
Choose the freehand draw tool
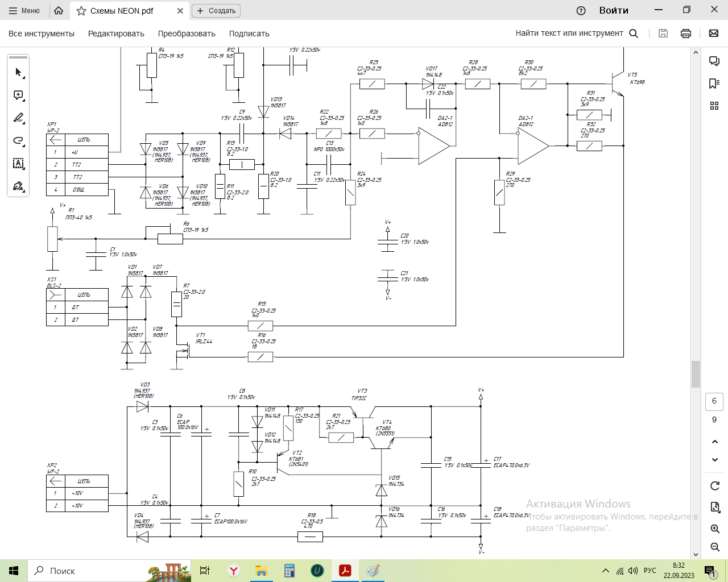point(18,141)
